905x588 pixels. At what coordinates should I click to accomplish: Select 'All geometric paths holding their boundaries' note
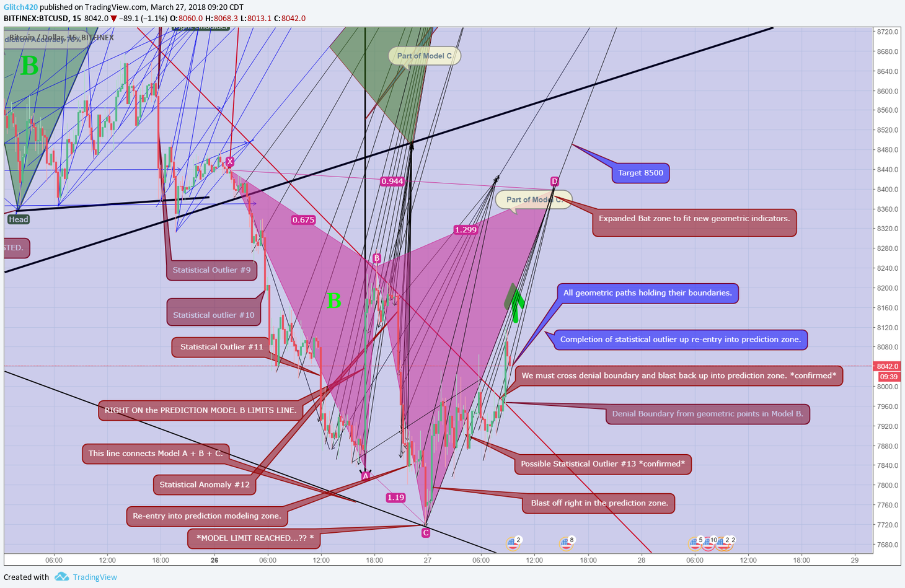[x=647, y=293]
